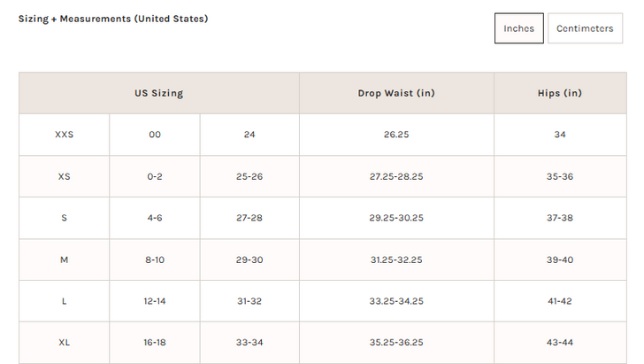Select the XS size cell

(x=64, y=176)
